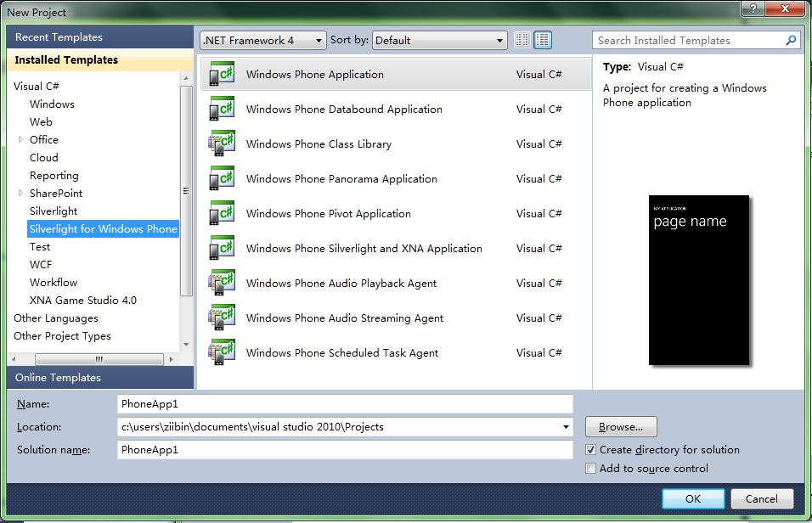812x523 pixels.
Task: Expand the Office tree node
Action: [x=20, y=139]
